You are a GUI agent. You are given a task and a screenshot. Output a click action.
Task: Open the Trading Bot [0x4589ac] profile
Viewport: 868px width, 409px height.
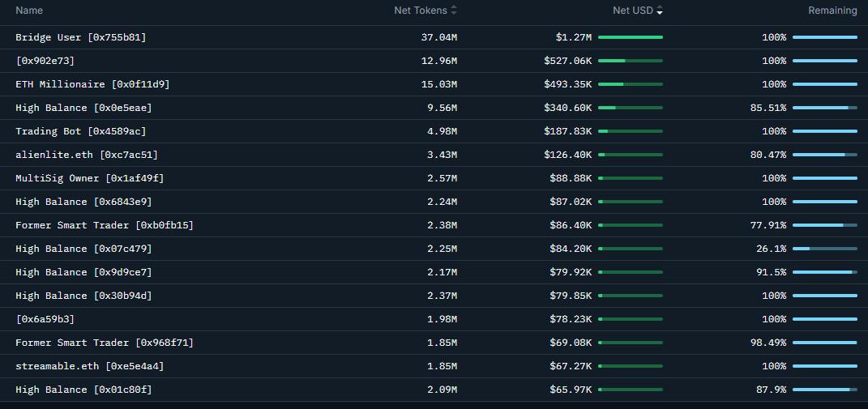click(81, 131)
